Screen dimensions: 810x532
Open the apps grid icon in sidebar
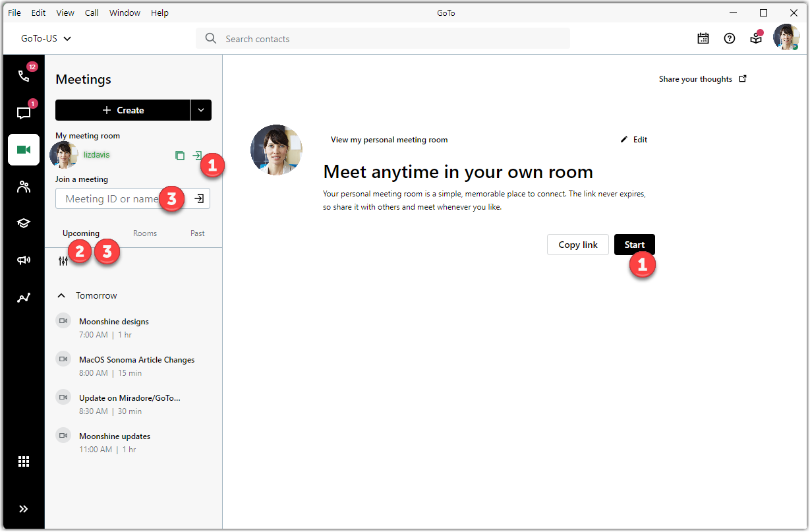pyautogui.click(x=24, y=461)
